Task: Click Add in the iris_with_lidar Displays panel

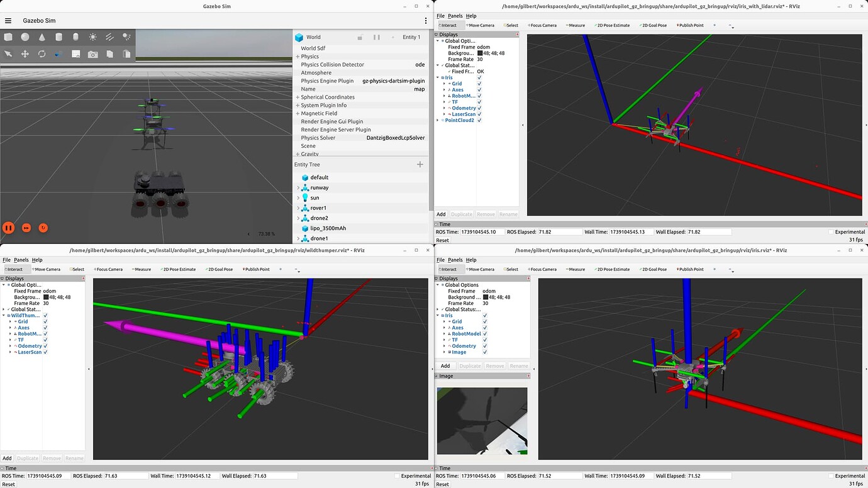Action: pos(440,214)
